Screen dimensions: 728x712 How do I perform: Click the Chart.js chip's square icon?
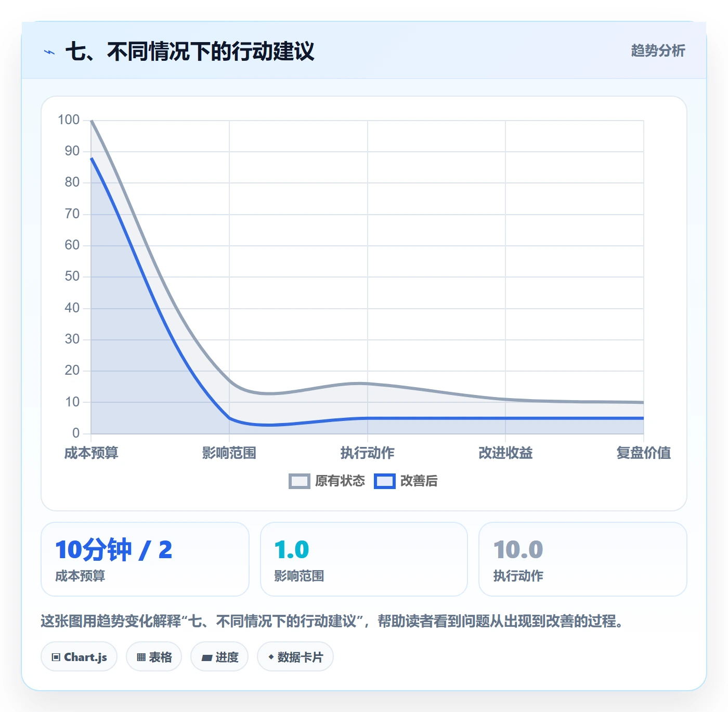[x=56, y=657]
